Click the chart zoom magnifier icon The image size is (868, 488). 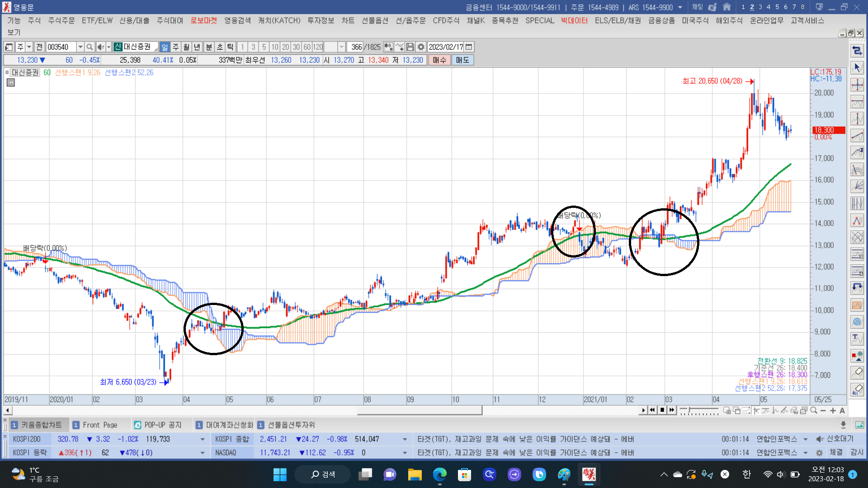814,410
